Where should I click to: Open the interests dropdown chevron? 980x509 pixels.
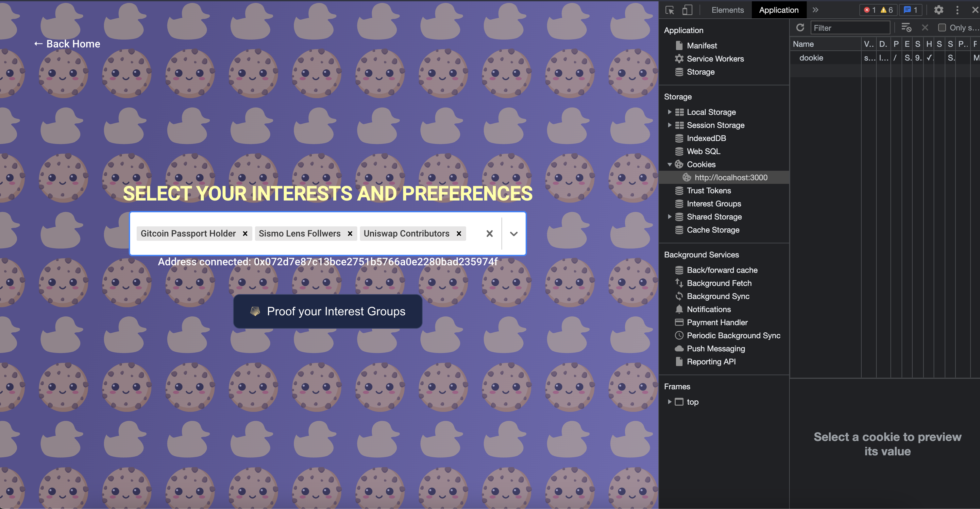tap(514, 234)
